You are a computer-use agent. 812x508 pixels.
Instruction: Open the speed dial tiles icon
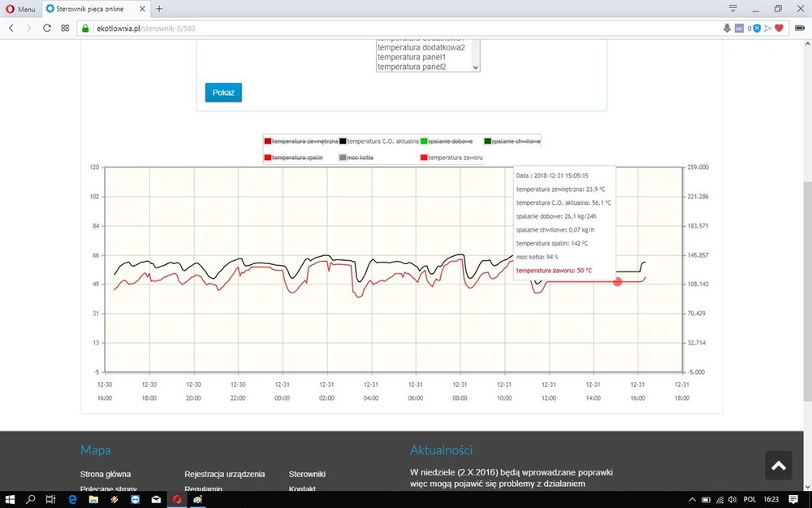pos(65,27)
